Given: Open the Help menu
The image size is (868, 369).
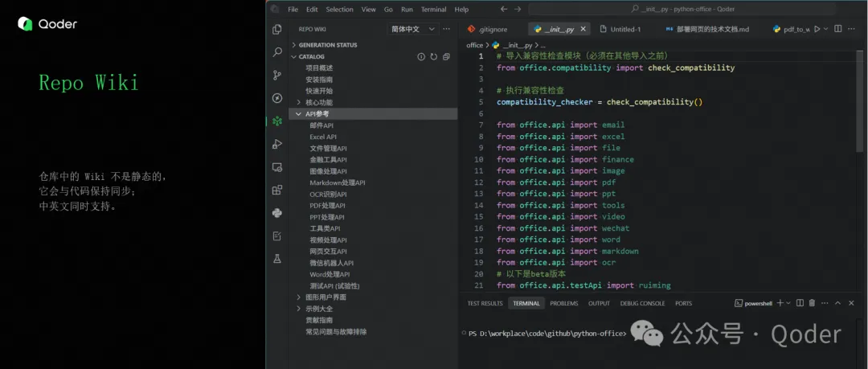Looking at the screenshot, I should point(461,10).
